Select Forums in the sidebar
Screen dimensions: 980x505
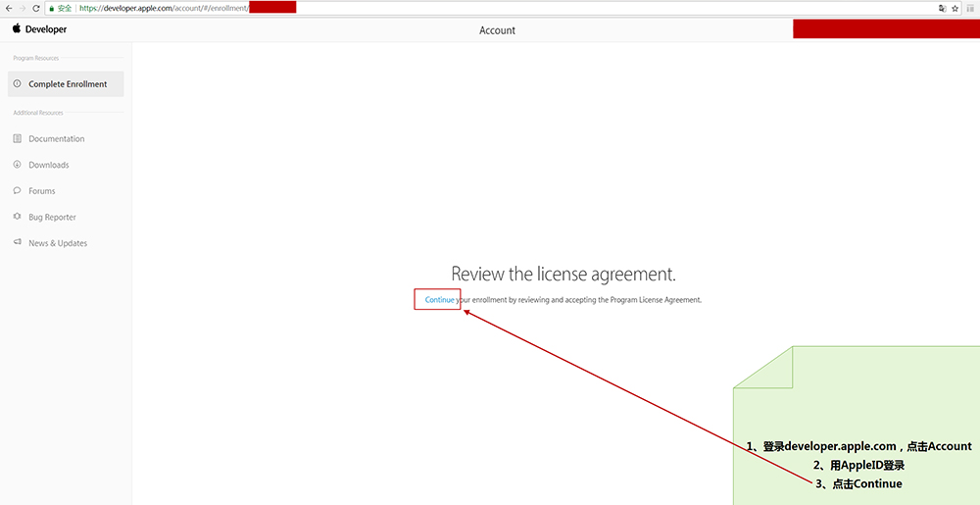tap(42, 191)
